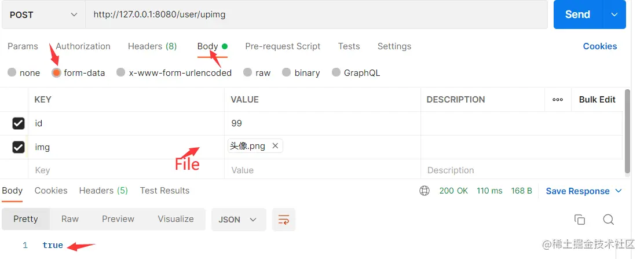
Task: Click the 110 ms response time
Action: [489, 191]
